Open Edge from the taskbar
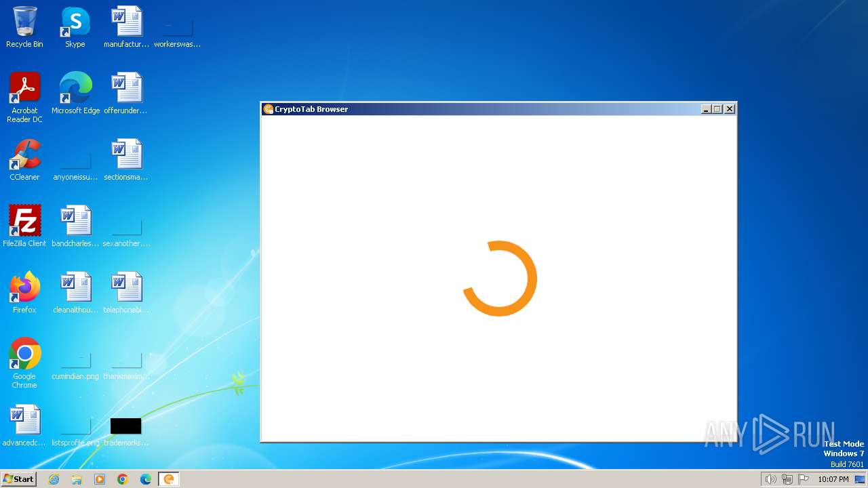Screen dimensions: 868x488 [146, 479]
